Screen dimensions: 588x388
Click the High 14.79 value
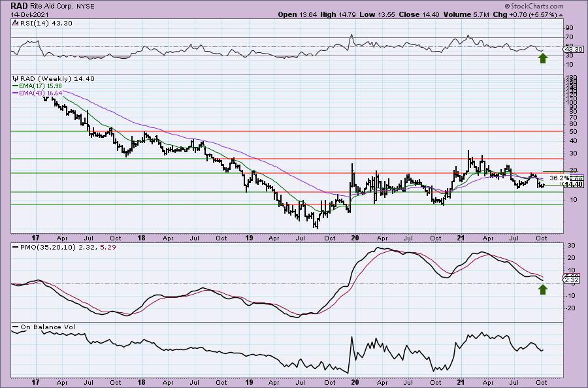pos(338,14)
